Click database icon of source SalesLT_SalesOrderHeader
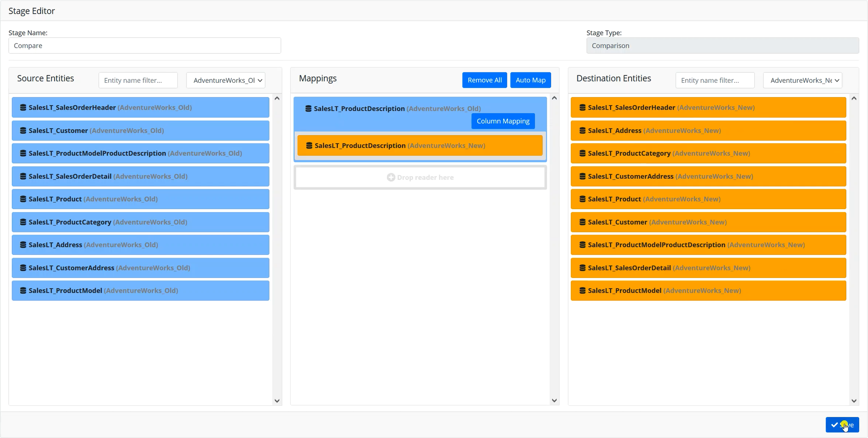 tap(23, 108)
